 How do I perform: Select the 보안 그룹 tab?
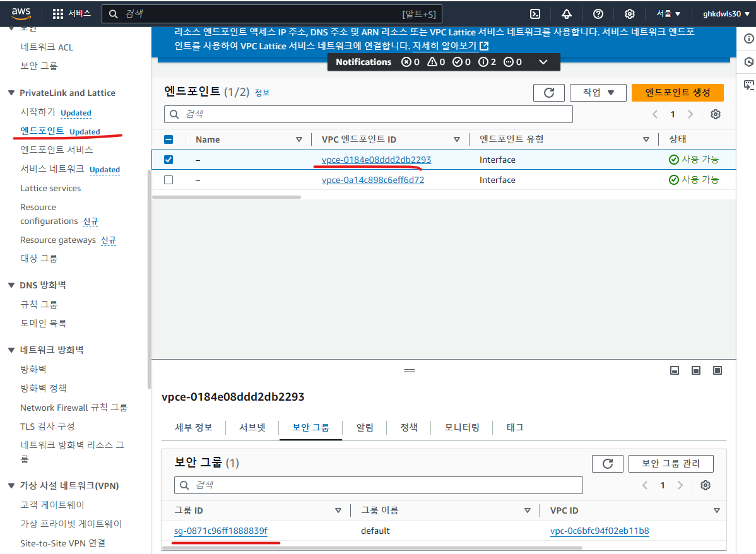[310, 427]
